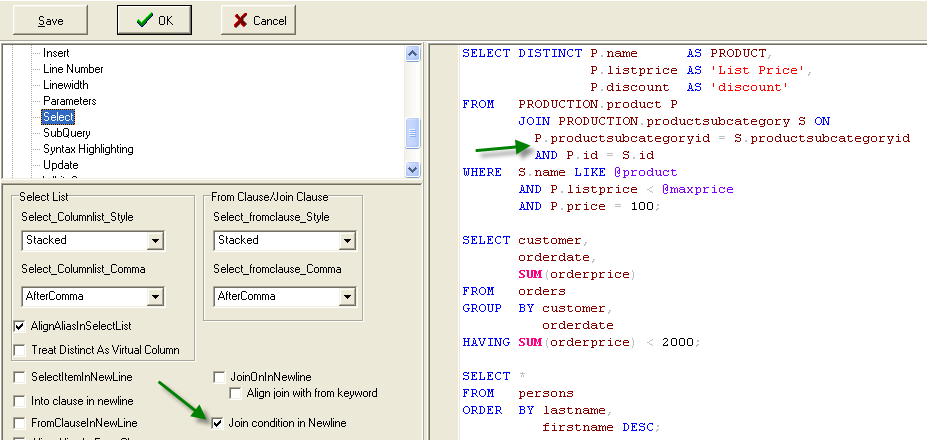Click the tree list scroll up arrow
The width and height of the screenshot is (927, 440).
tap(413, 53)
